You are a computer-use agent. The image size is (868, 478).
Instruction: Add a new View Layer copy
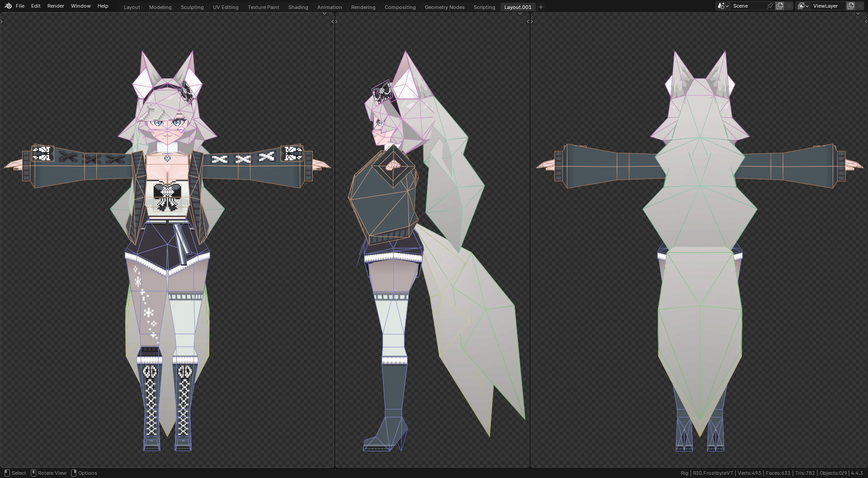pyautogui.click(x=851, y=5)
